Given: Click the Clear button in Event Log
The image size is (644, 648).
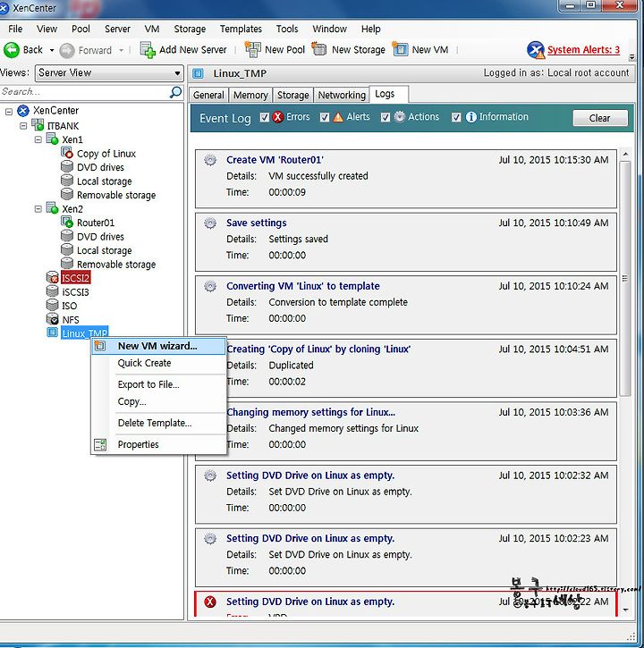Looking at the screenshot, I should pos(600,118).
